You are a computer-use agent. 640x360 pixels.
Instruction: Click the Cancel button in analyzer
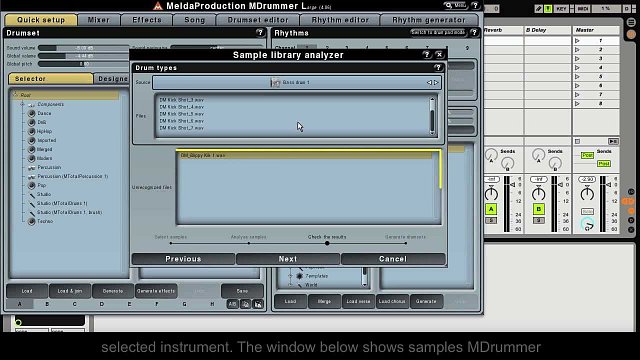[393, 259]
